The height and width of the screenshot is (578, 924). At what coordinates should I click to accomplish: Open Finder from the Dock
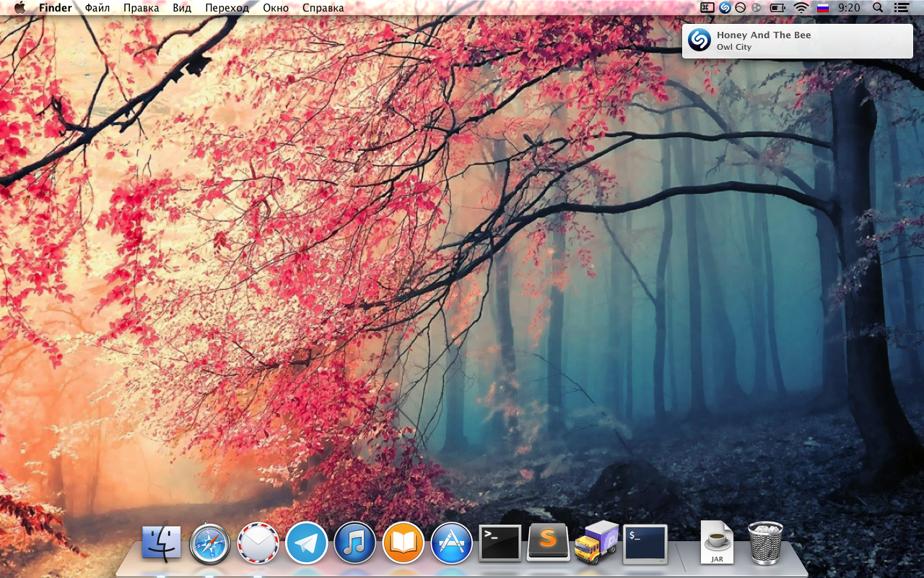pos(162,543)
